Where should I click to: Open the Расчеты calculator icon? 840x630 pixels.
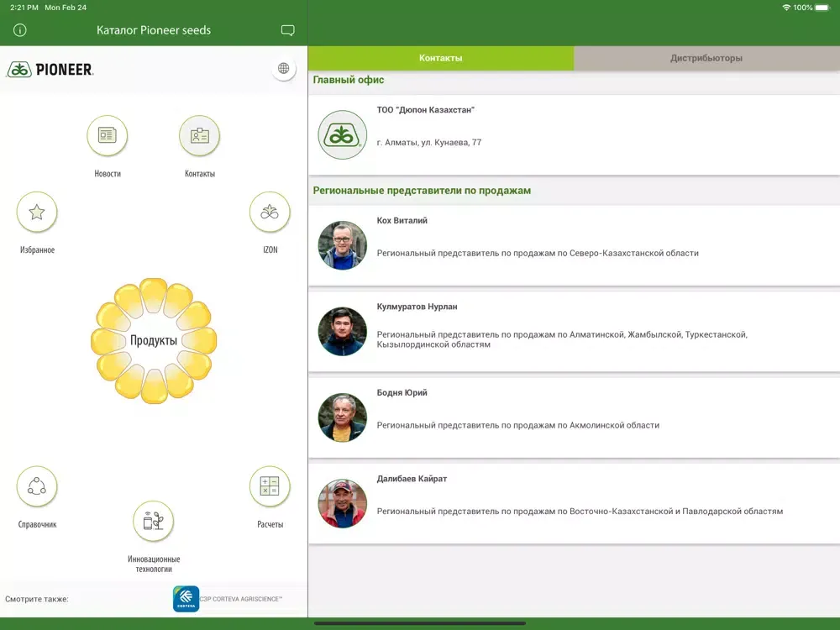tap(270, 486)
